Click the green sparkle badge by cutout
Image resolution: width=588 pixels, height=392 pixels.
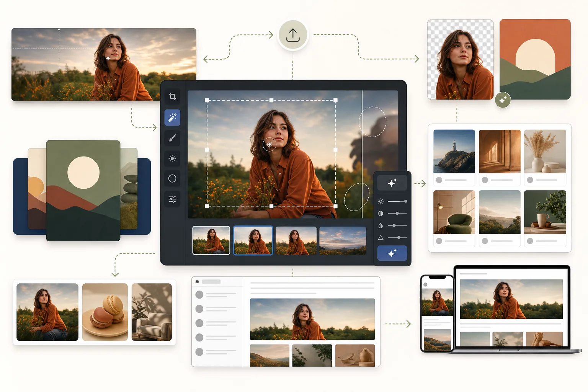pyautogui.click(x=503, y=100)
